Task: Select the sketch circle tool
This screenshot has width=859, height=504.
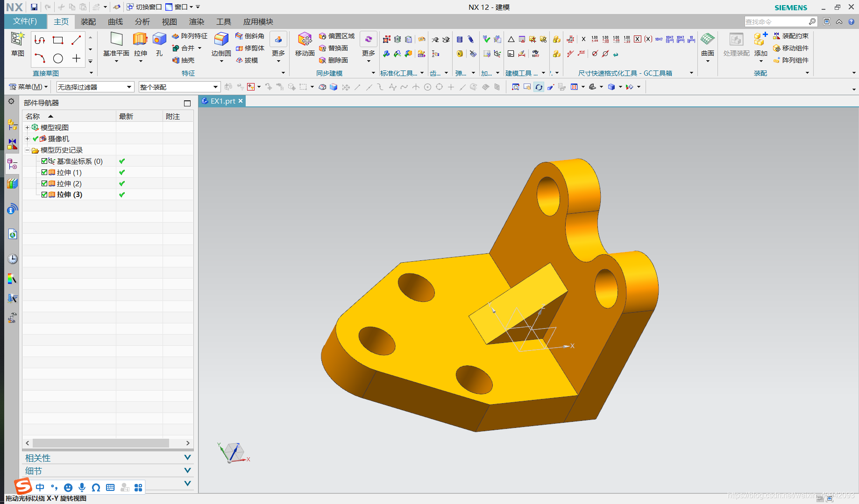Action: click(x=58, y=58)
